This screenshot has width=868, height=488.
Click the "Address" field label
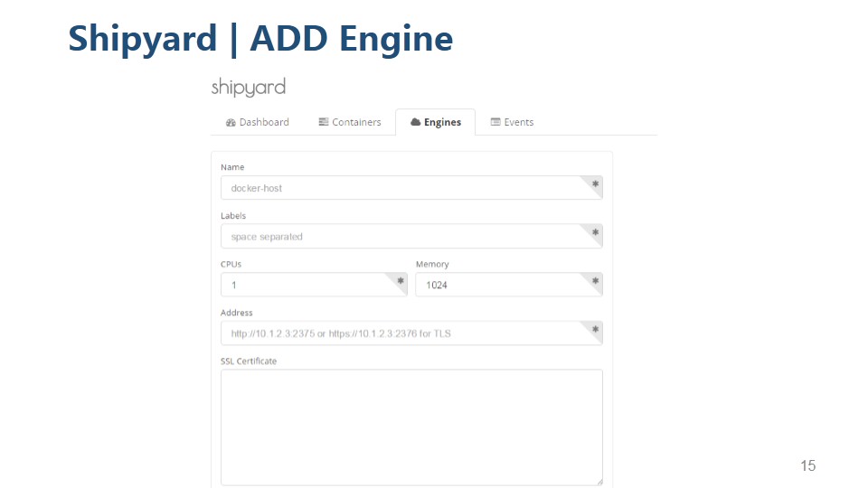pos(236,313)
